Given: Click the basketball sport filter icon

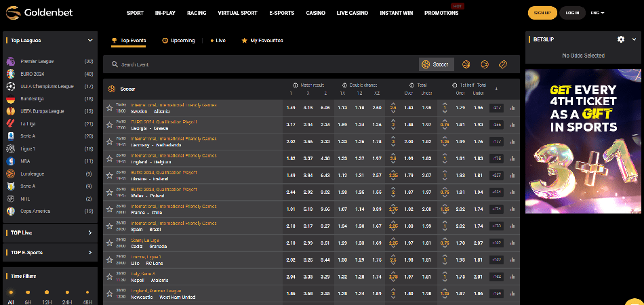Looking at the screenshot, I should pos(466,64).
